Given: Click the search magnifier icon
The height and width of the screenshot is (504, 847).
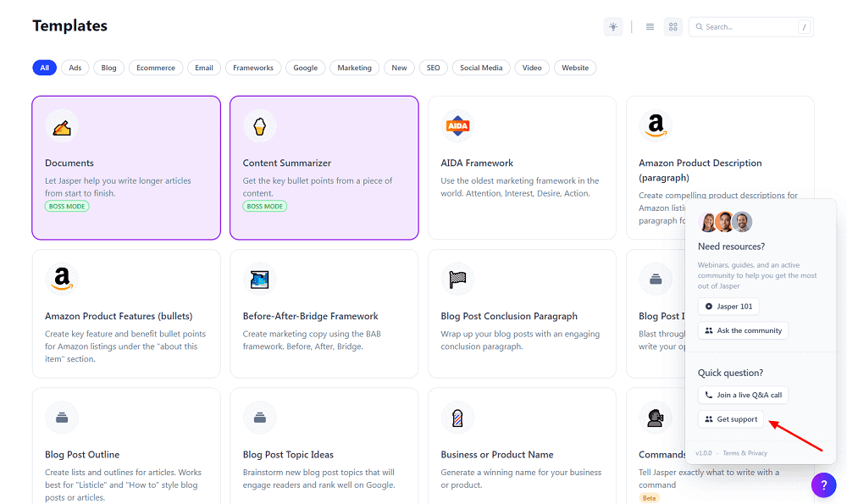Looking at the screenshot, I should tap(699, 26).
